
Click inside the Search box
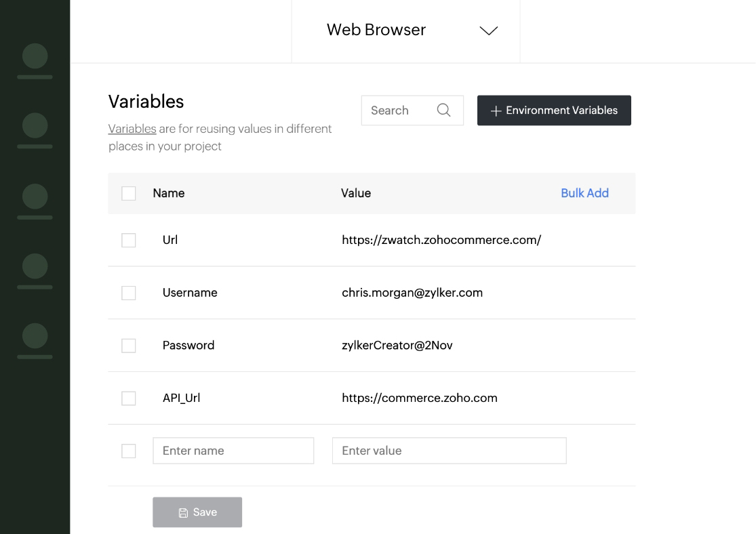click(x=400, y=110)
